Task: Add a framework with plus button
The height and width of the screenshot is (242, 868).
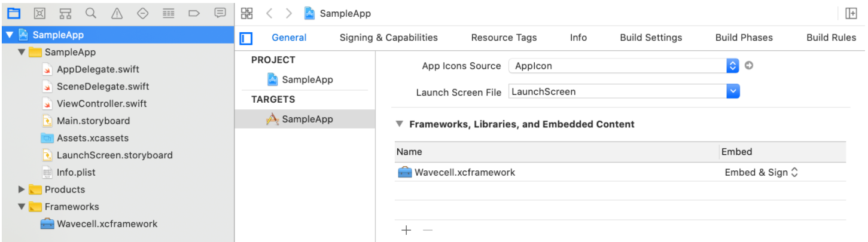Action: [406, 230]
